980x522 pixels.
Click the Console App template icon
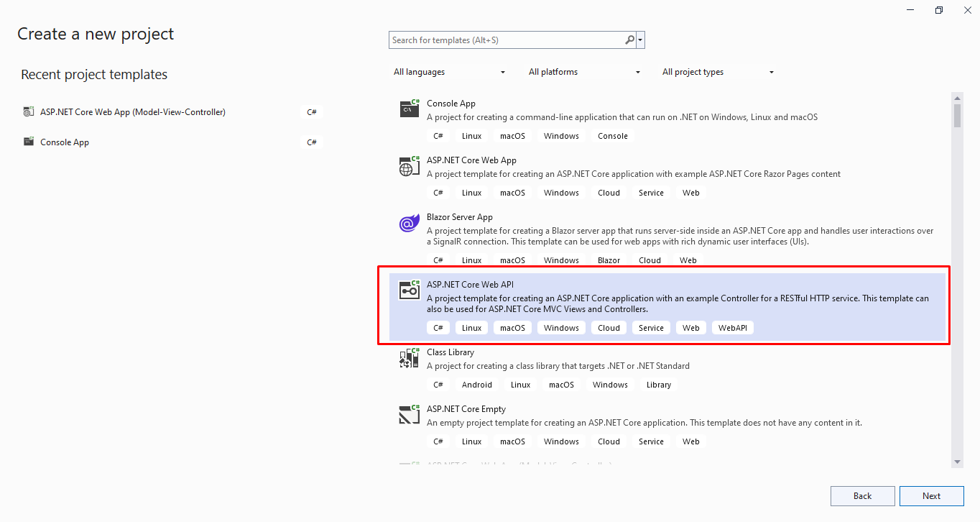(410, 109)
